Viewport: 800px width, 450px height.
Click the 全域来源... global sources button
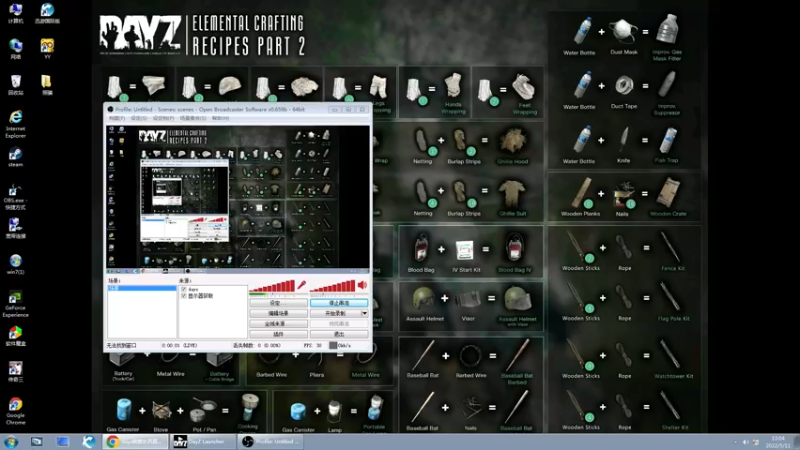coord(278,323)
